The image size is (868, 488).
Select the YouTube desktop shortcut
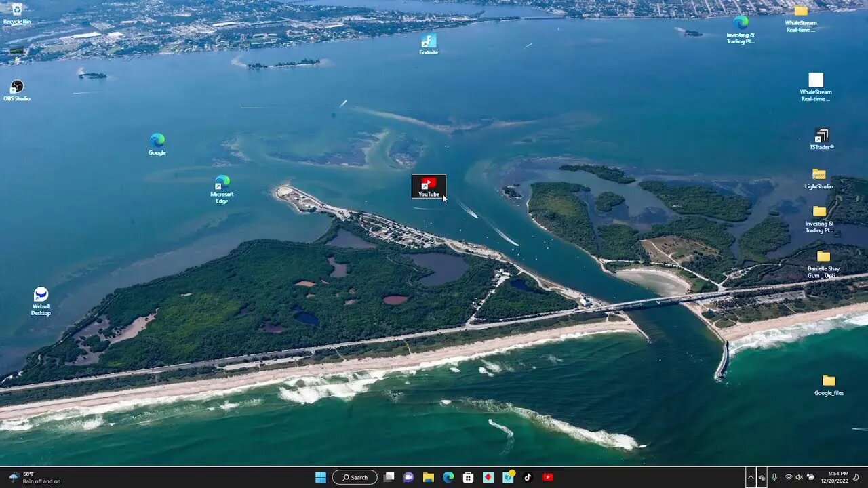tap(429, 186)
